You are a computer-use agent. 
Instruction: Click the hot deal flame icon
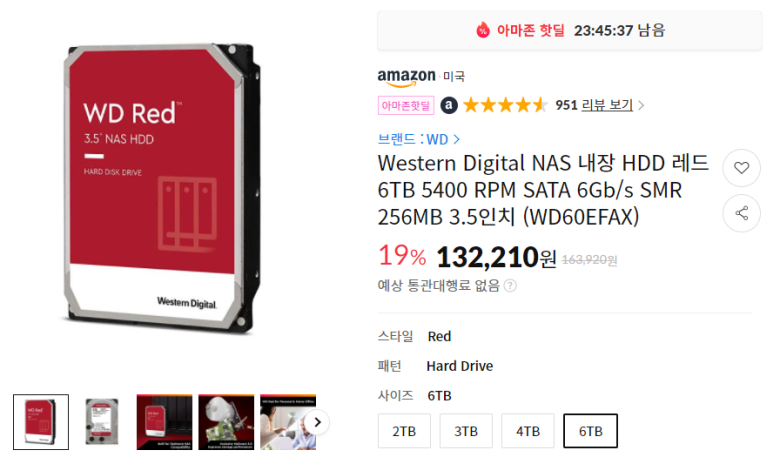pos(483,30)
